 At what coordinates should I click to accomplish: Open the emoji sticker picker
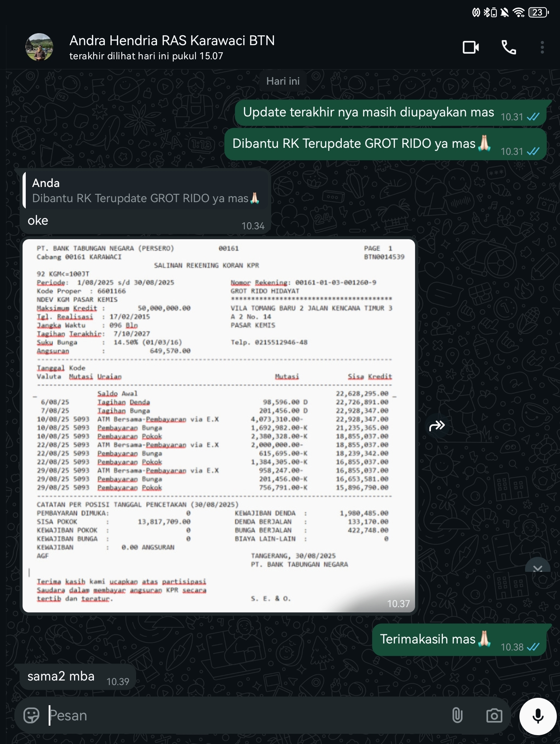point(31,715)
